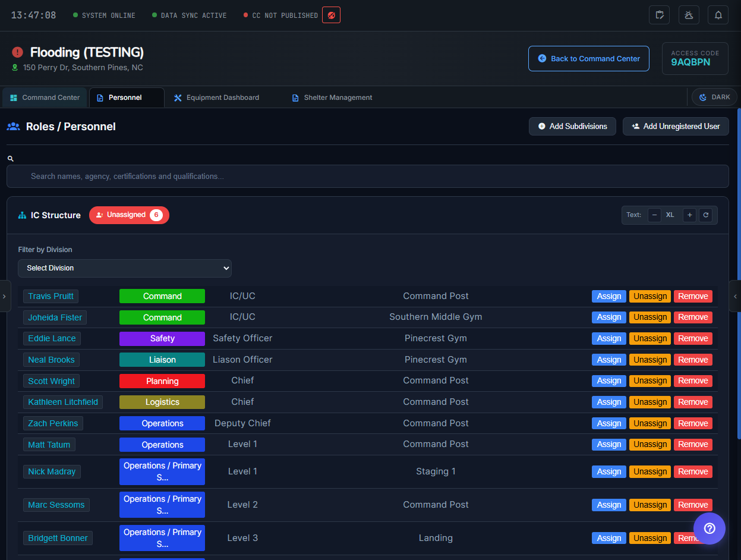Click the notification bell icon
This screenshot has height=560, width=741.
pos(718,15)
